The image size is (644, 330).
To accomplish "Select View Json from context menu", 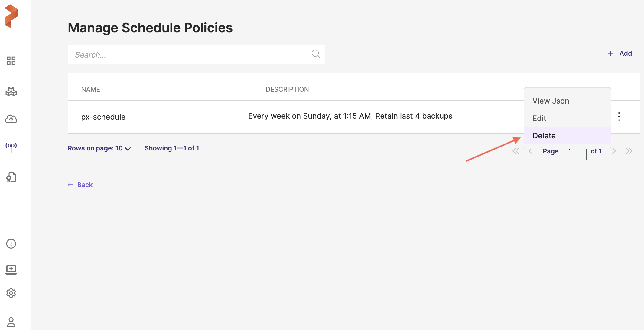I will pyautogui.click(x=551, y=101).
